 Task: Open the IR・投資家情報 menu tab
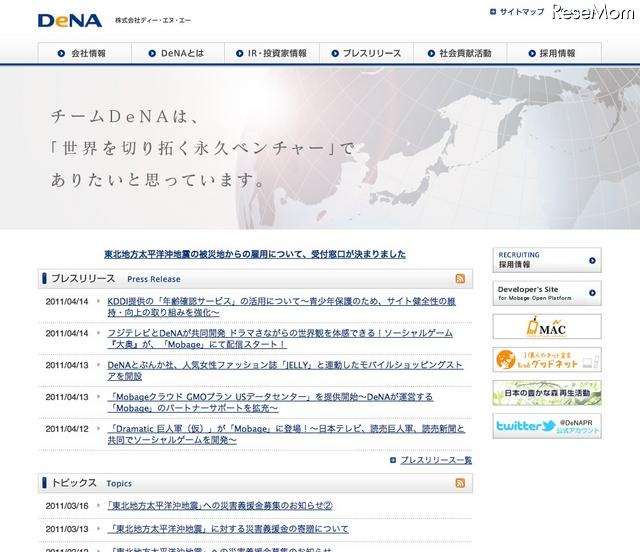tap(272, 53)
